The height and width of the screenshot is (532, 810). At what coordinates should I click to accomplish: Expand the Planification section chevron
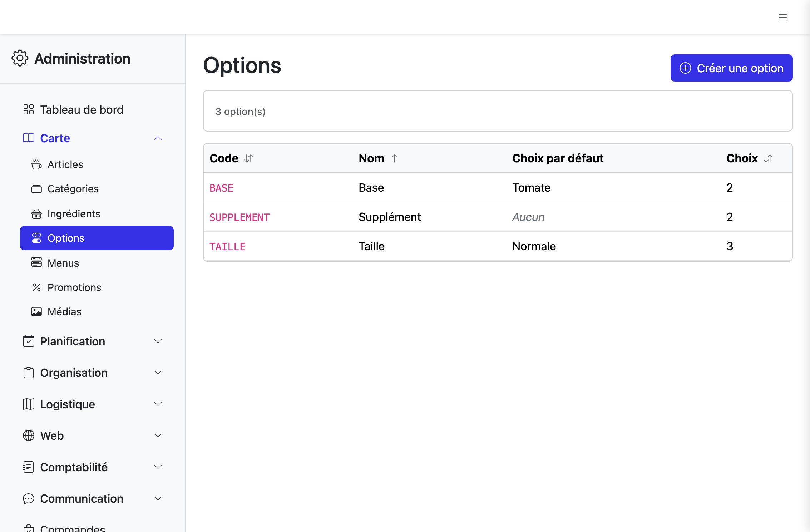158,341
